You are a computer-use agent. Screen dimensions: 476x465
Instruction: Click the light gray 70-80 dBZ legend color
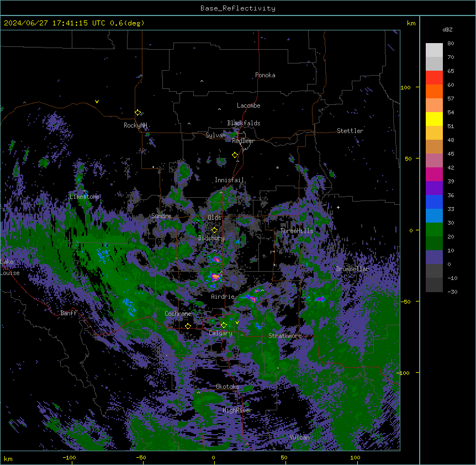point(434,50)
